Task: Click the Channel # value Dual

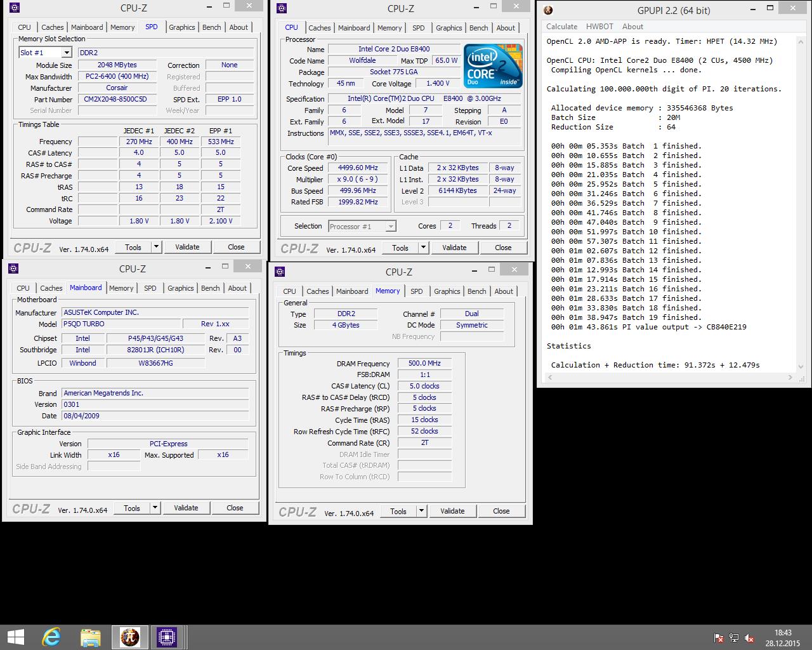Action: tap(472, 314)
